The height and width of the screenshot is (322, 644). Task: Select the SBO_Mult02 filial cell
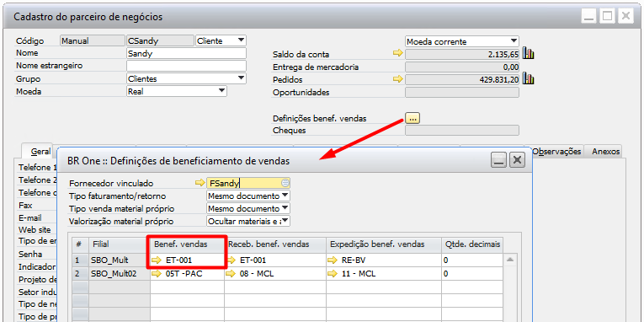[x=120, y=273]
